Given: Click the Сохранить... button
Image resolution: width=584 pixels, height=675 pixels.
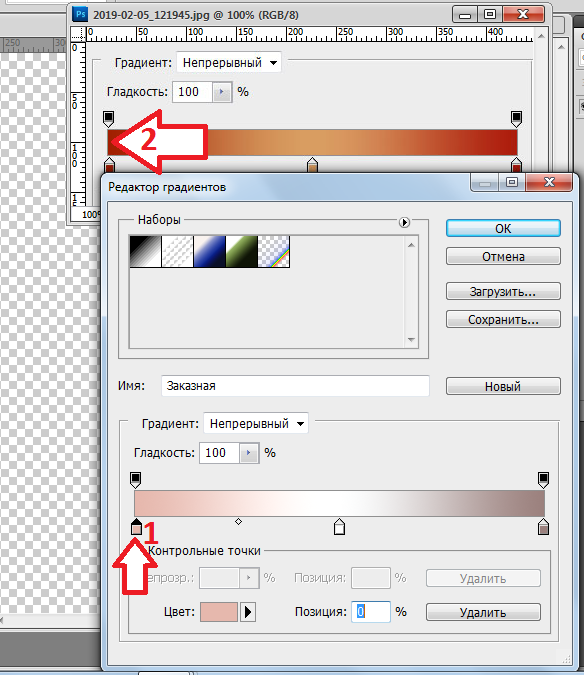Looking at the screenshot, I should (503, 319).
